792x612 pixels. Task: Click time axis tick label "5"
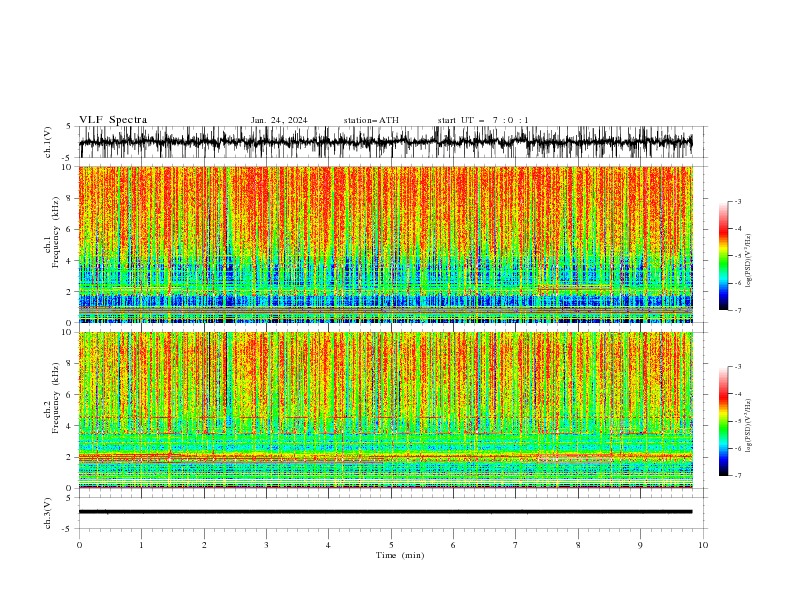391,545
